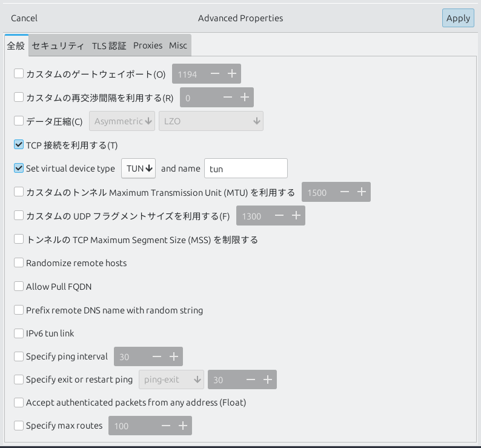
Task: Open the ping-exit dropdown
Action: point(171,380)
